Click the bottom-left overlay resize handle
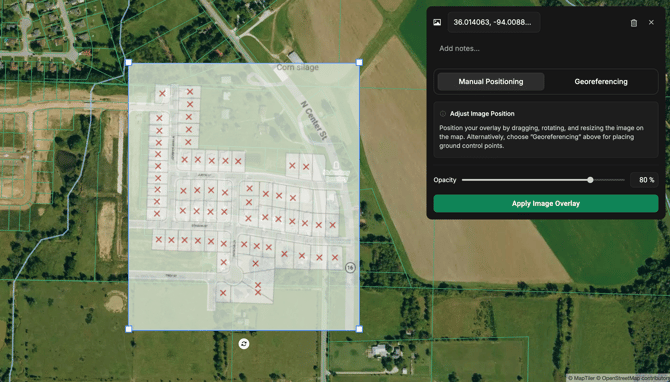 tap(129, 329)
